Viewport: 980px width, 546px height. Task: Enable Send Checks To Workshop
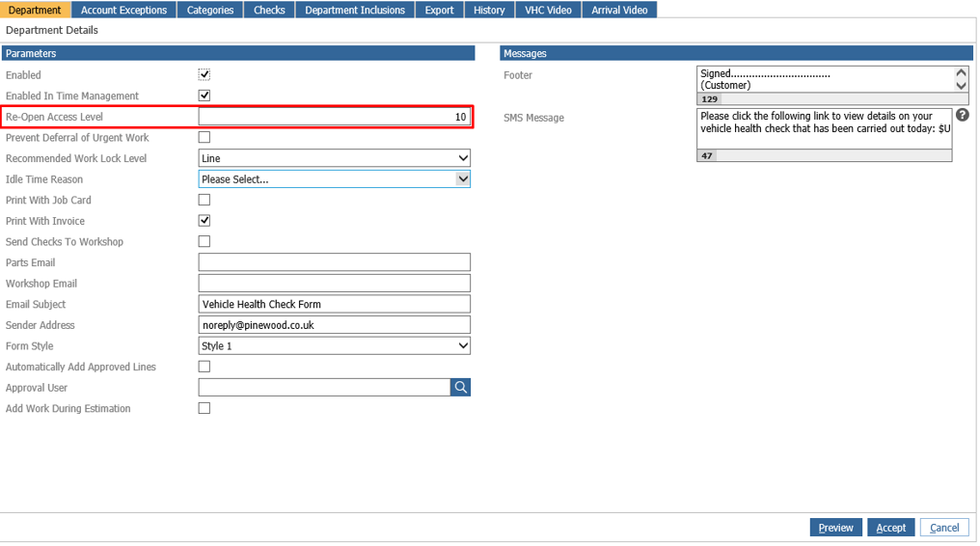click(x=204, y=241)
